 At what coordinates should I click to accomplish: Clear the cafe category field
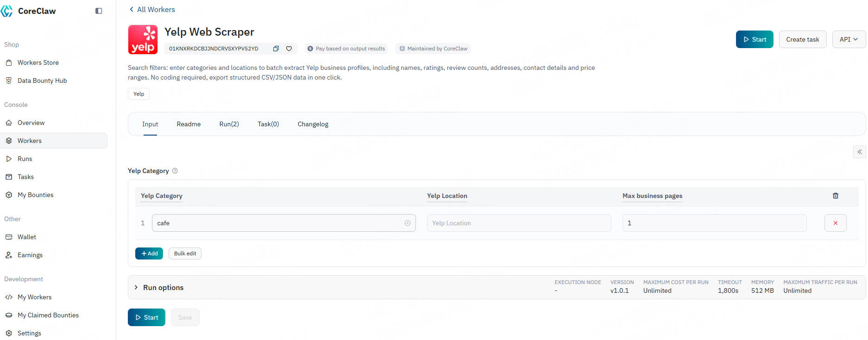408,223
